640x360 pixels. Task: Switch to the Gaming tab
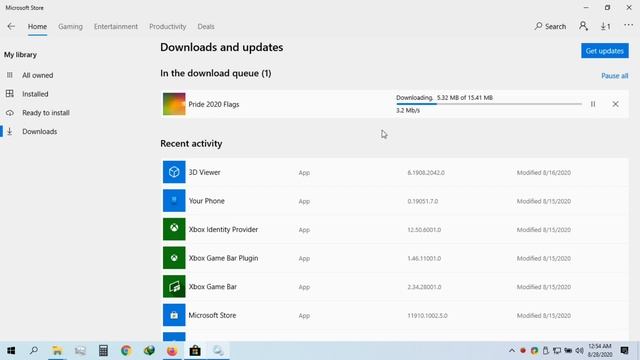(70, 27)
